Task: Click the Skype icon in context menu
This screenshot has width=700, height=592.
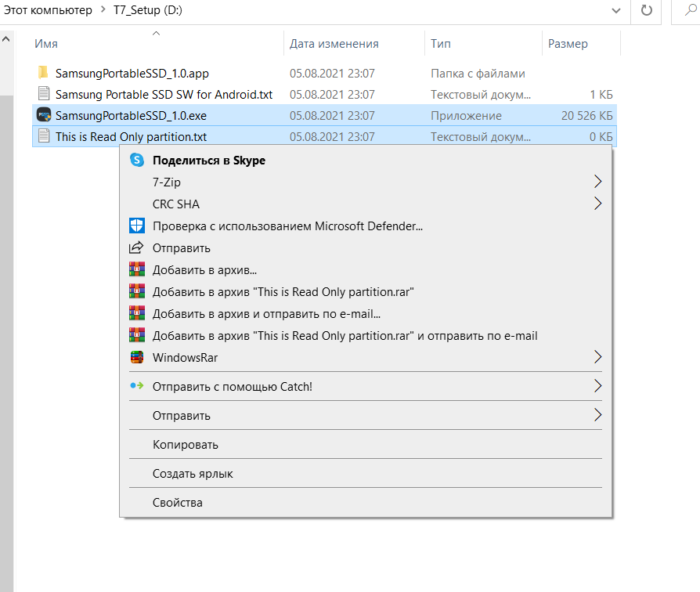Action: click(137, 161)
